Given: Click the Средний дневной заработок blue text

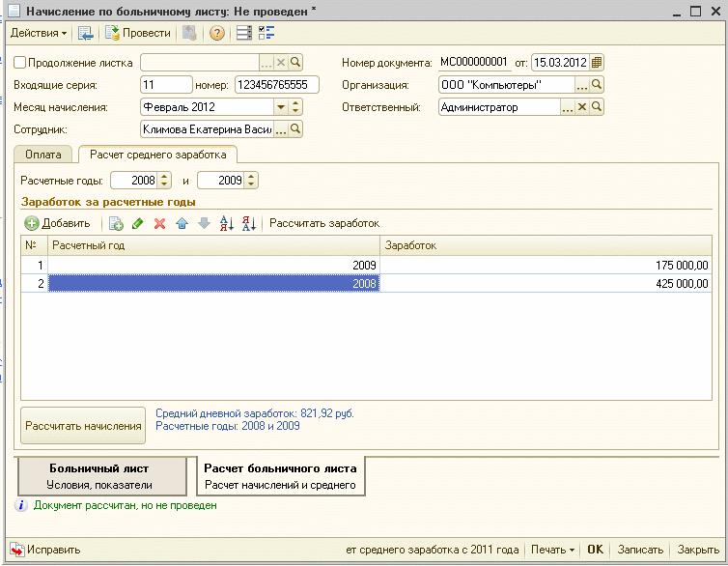Looking at the screenshot, I should 255,413.
